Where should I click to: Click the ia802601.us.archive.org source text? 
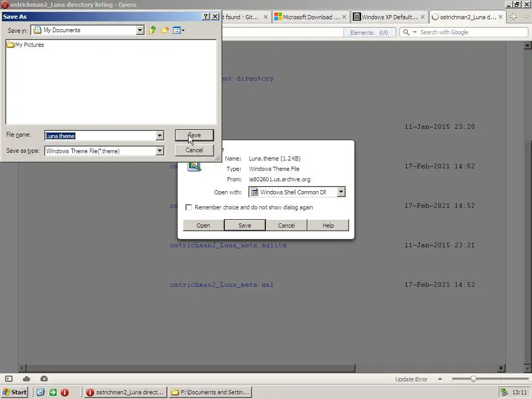(280, 179)
